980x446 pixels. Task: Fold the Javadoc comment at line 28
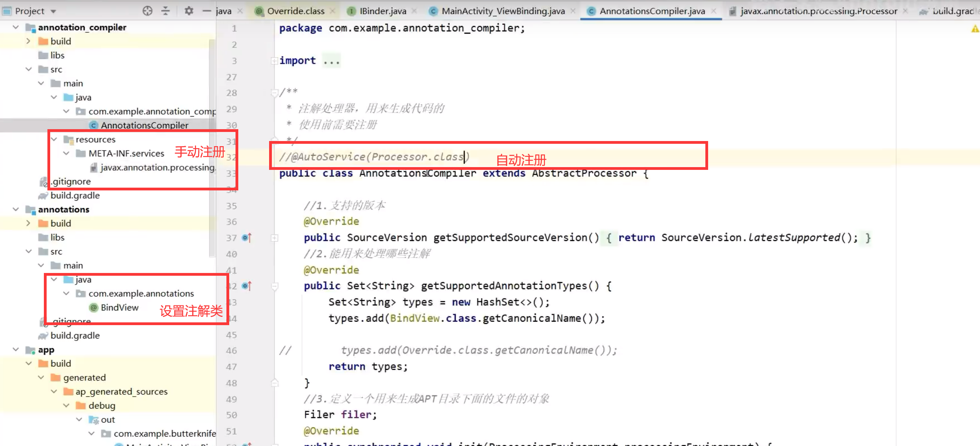pos(274,93)
